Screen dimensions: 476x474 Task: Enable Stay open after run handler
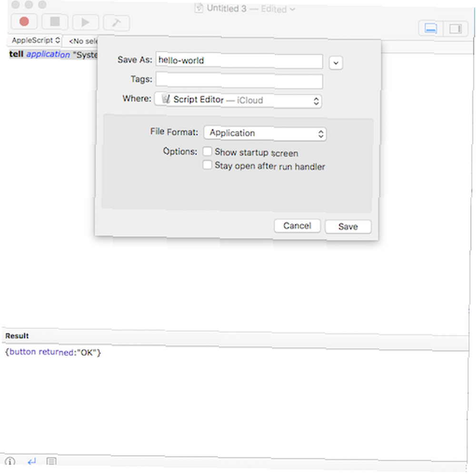208,165
